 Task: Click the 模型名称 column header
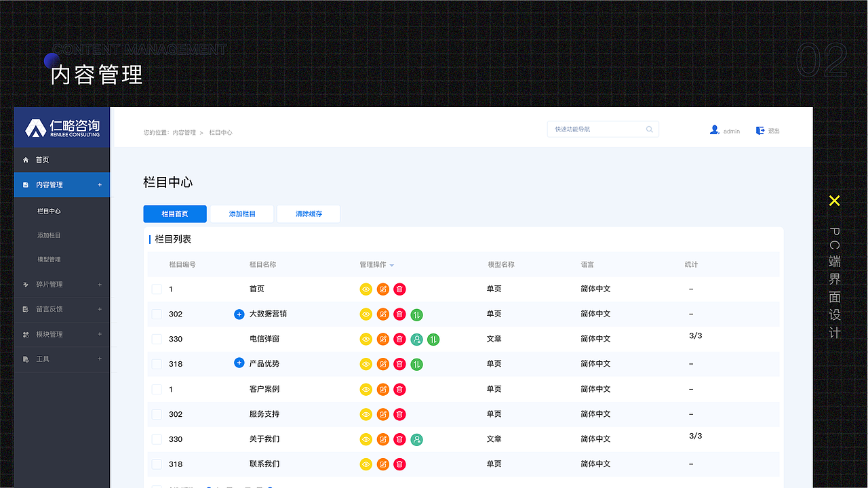coord(501,265)
